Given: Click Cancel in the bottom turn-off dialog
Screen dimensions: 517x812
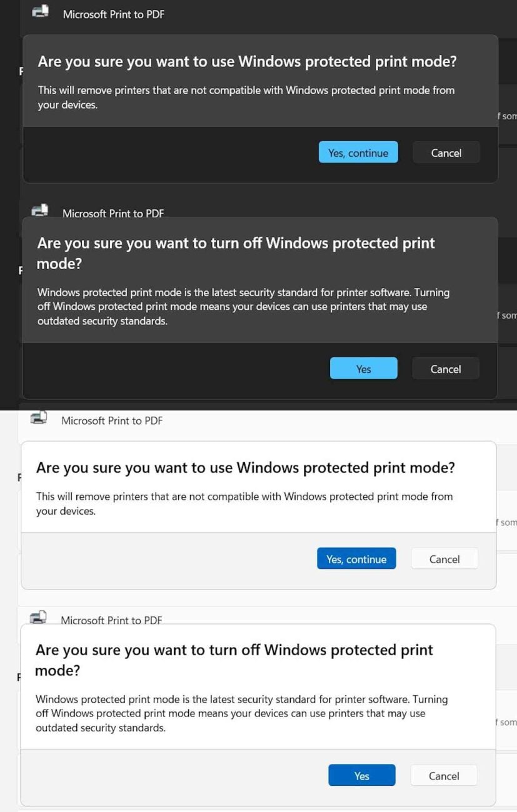Looking at the screenshot, I should coord(443,775).
